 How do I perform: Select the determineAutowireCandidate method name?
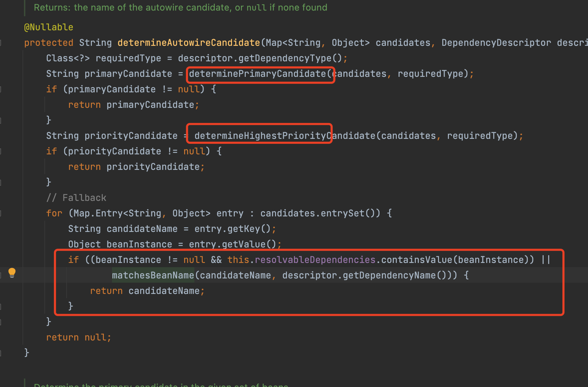click(x=189, y=43)
